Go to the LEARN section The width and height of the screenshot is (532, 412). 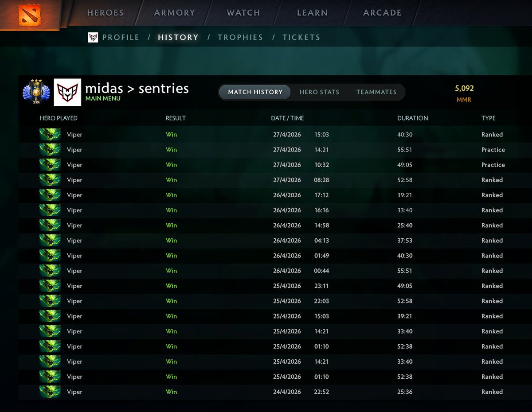tap(312, 13)
